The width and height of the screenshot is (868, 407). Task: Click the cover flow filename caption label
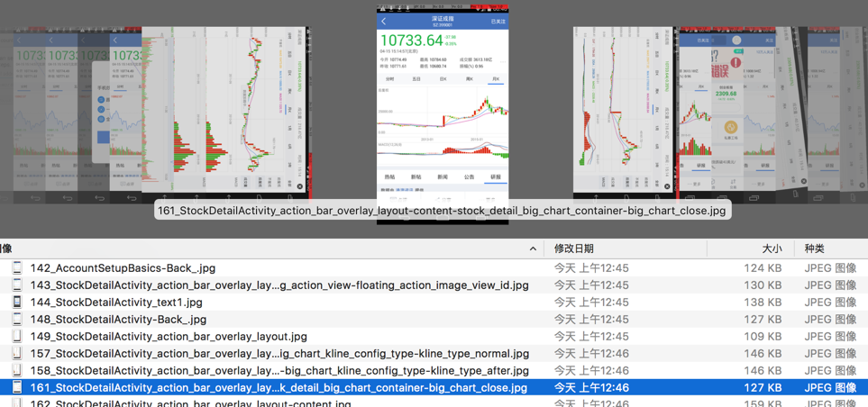coord(442,211)
